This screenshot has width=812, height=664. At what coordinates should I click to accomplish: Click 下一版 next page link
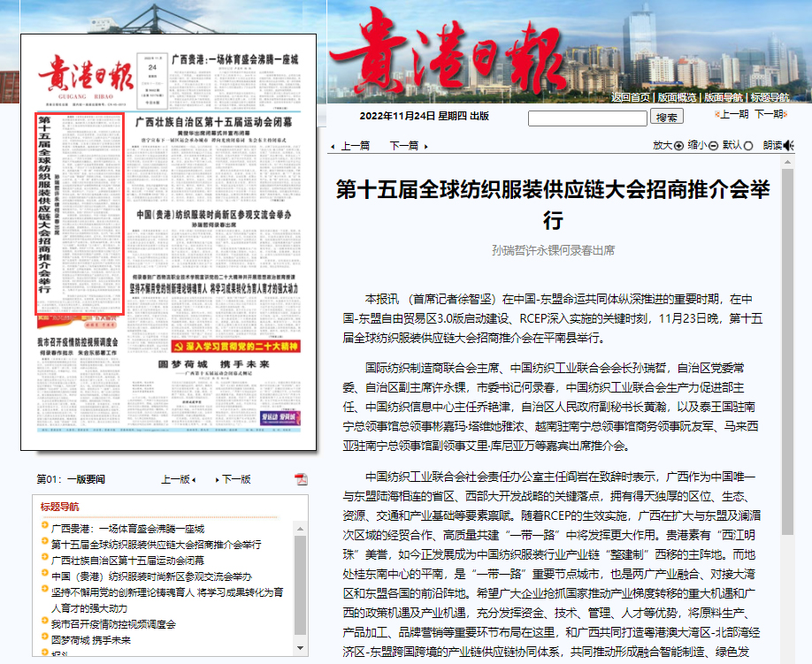coord(237,479)
